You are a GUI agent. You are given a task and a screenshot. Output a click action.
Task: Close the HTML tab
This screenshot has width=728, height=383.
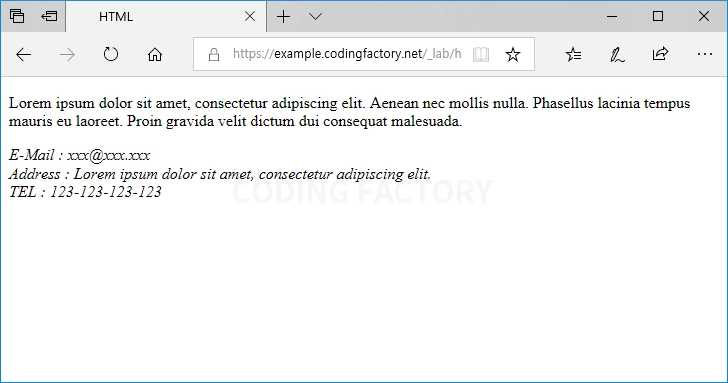pos(250,17)
